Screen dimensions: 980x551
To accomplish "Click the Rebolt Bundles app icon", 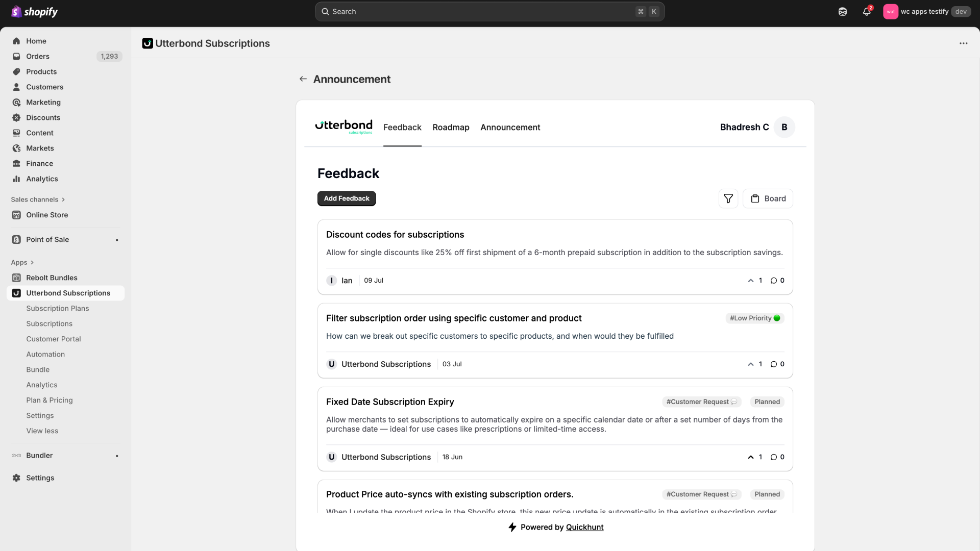I will coord(16,278).
